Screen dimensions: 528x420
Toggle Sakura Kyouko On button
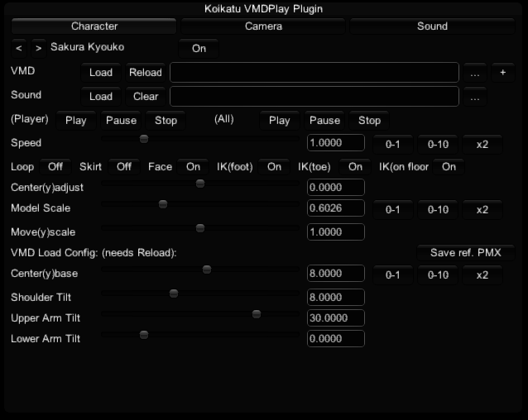(199, 49)
